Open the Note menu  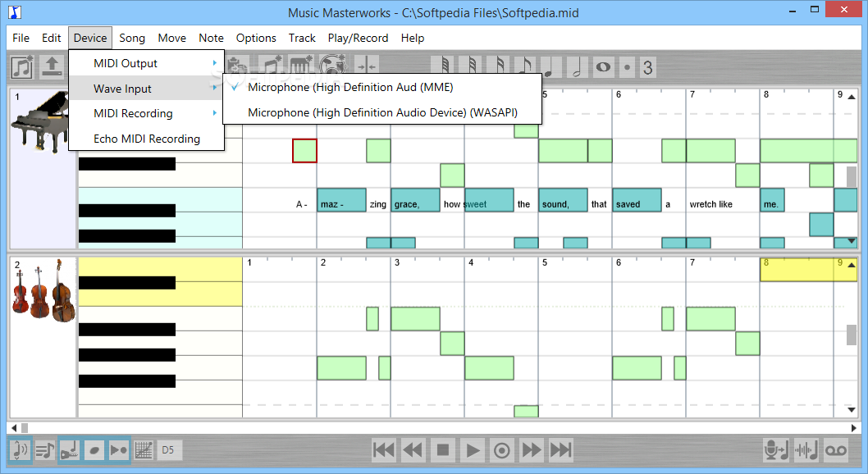[212, 39]
